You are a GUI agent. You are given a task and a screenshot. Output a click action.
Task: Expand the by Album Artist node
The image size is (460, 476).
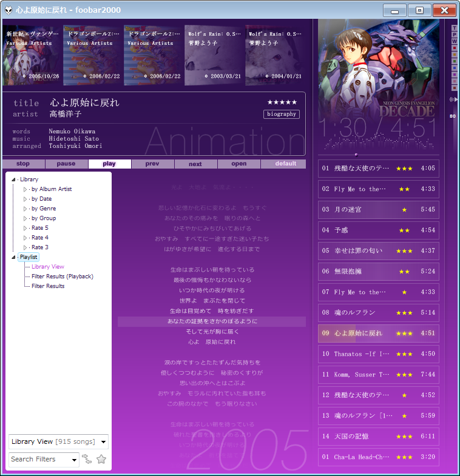[x=25, y=189]
